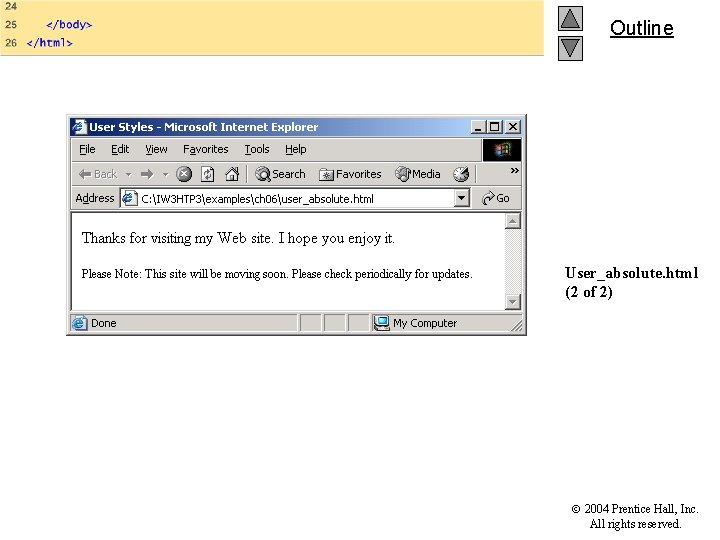Open the File menu
The width and height of the screenshot is (720, 540).
[x=87, y=149]
